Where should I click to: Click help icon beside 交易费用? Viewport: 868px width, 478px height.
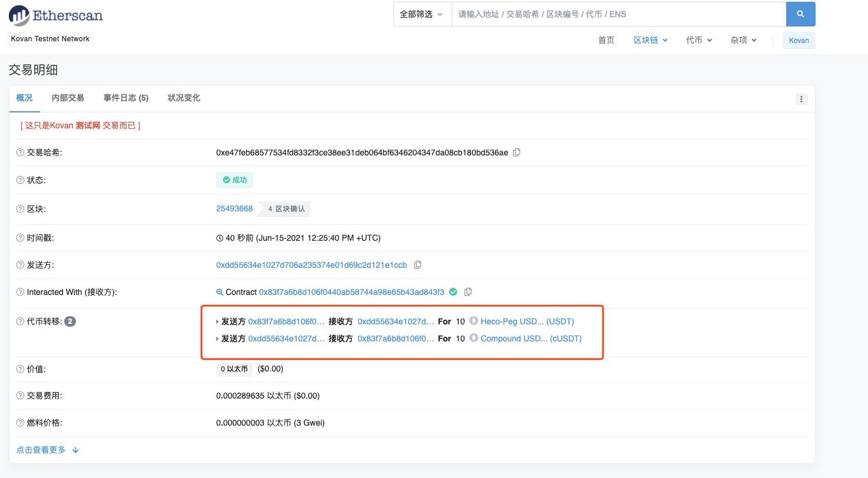[21, 396]
